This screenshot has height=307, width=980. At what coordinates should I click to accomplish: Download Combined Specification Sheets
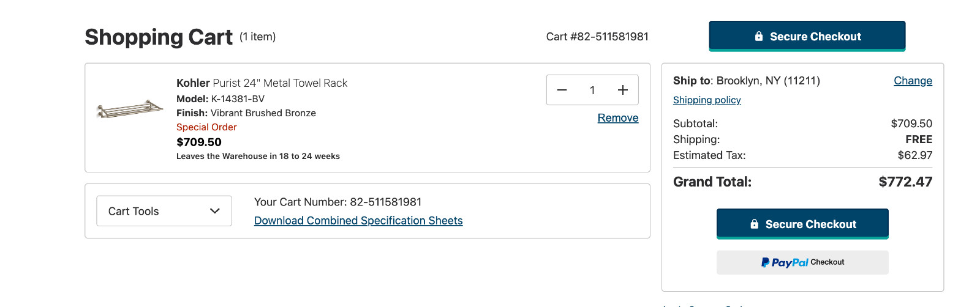tap(358, 221)
